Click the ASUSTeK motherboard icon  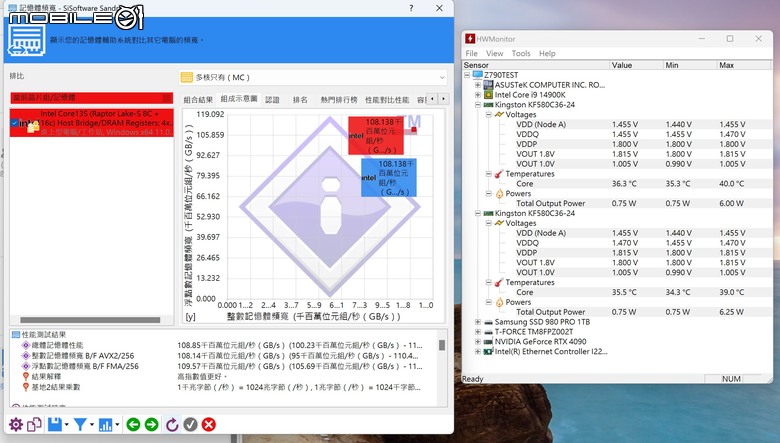point(488,85)
